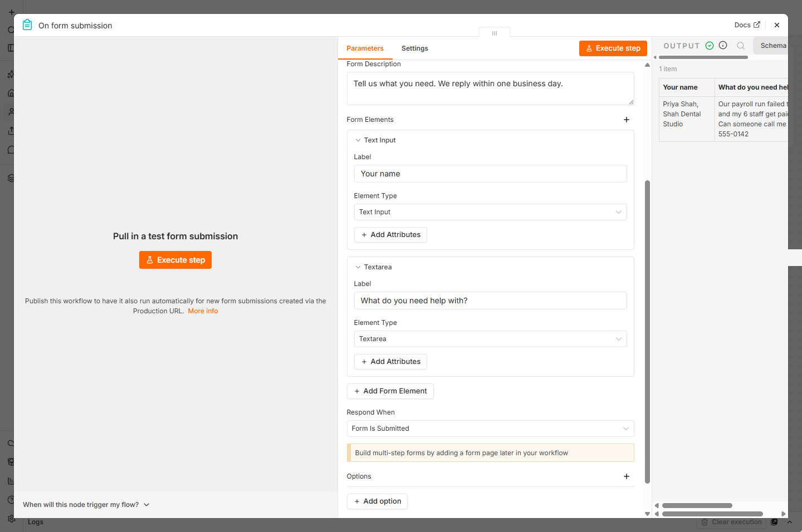This screenshot has width=802, height=532.
Task: Click the parameters panel scroll-up arrow
Action: (647, 65)
